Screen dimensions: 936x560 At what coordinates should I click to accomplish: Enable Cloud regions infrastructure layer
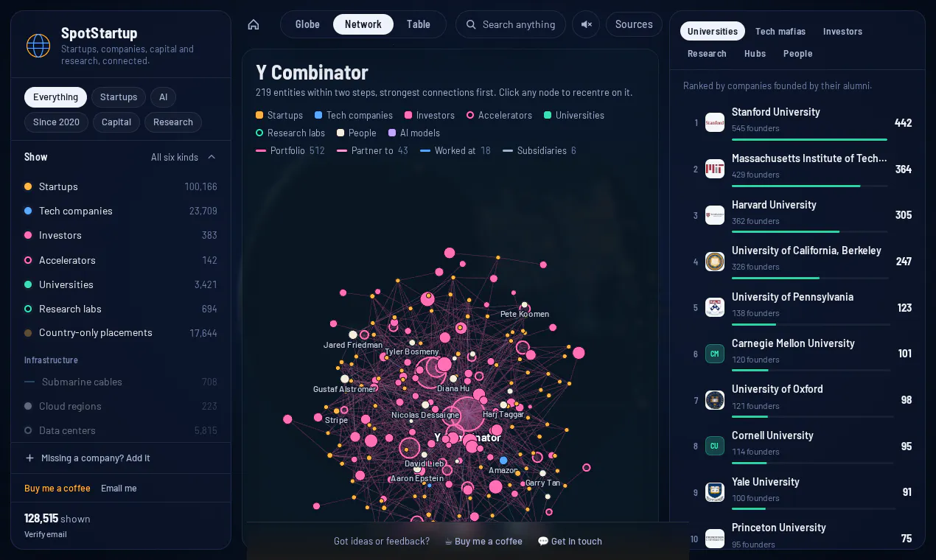[x=121, y=406]
